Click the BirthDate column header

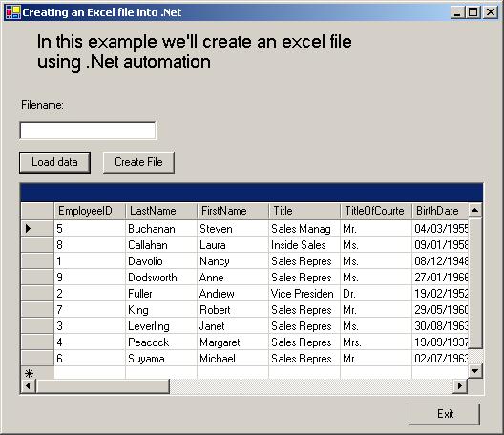tap(440, 211)
